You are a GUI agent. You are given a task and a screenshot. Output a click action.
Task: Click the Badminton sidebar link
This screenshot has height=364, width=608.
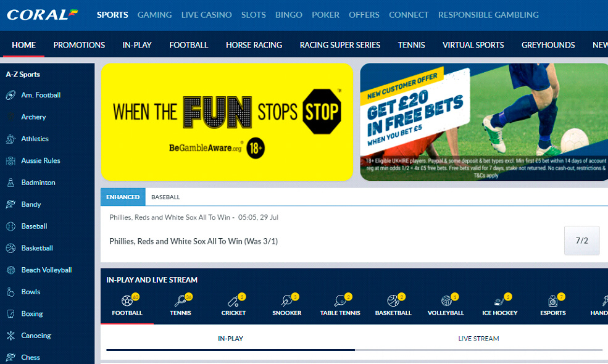pyautogui.click(x=38, y=183)
